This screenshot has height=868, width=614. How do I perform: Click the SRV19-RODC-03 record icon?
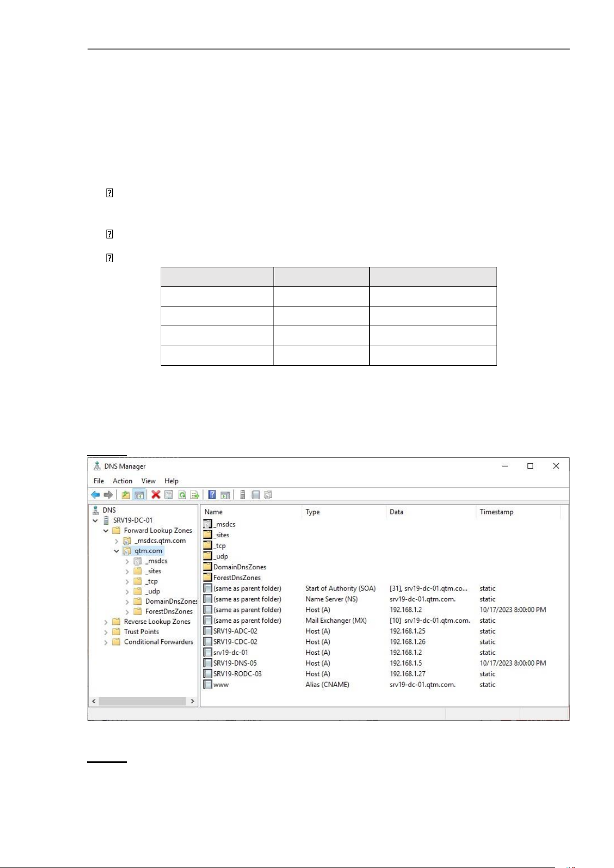click(208, 674)
